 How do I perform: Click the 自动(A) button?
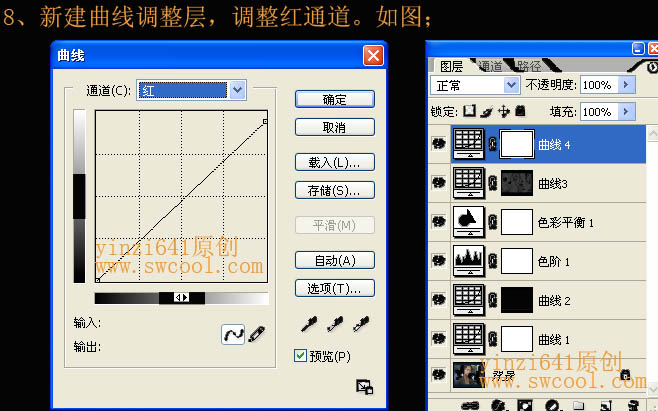point(334,260)
